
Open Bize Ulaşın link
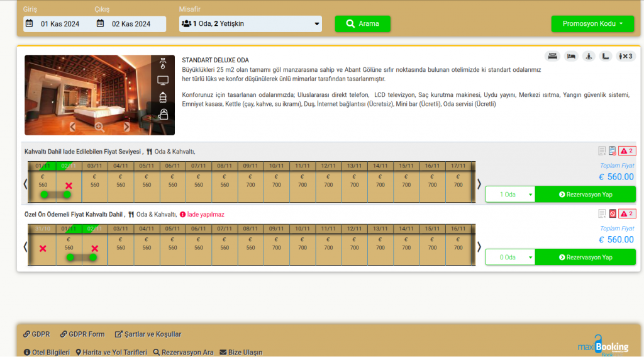point(241,353)
